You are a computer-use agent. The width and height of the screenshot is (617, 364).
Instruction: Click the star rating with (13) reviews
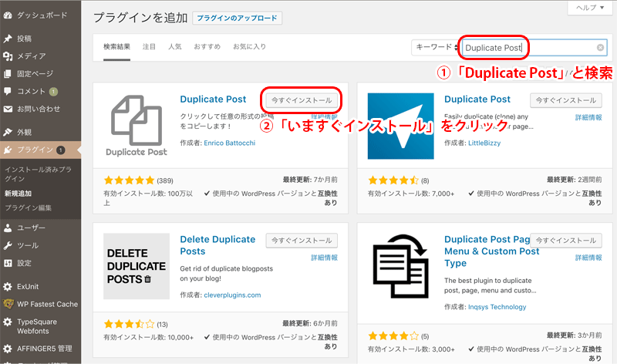pos(129,324)
